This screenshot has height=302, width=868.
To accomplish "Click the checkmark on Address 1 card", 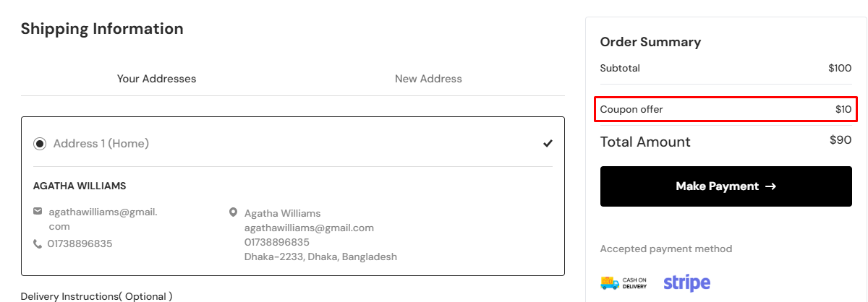I will pyautogui.click(x=548, y=144).
